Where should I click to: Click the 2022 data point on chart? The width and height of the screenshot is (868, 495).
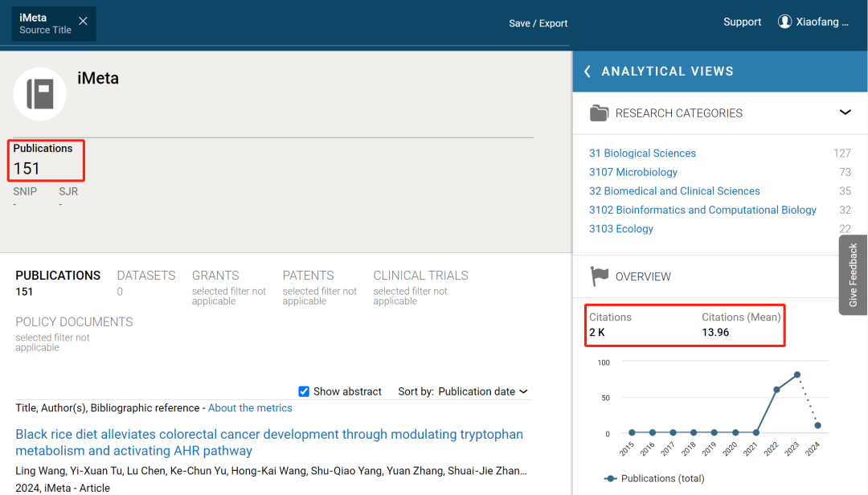coord(776,390)
